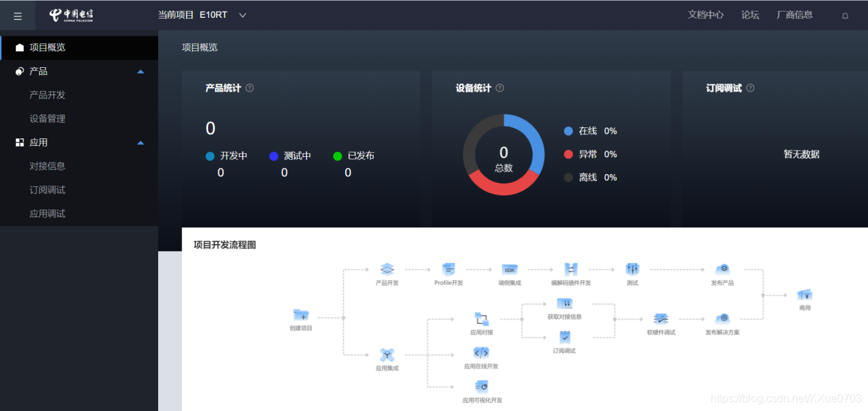Open 对接信息 in the sidebar
This screenshot has height=411, width=868.
(x=47, y=166)
